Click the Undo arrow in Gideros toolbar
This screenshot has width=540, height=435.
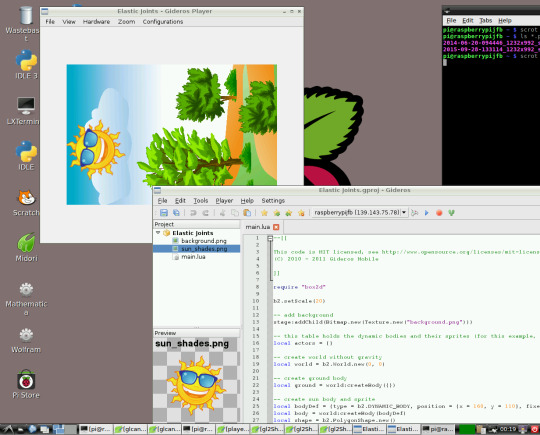193,213
